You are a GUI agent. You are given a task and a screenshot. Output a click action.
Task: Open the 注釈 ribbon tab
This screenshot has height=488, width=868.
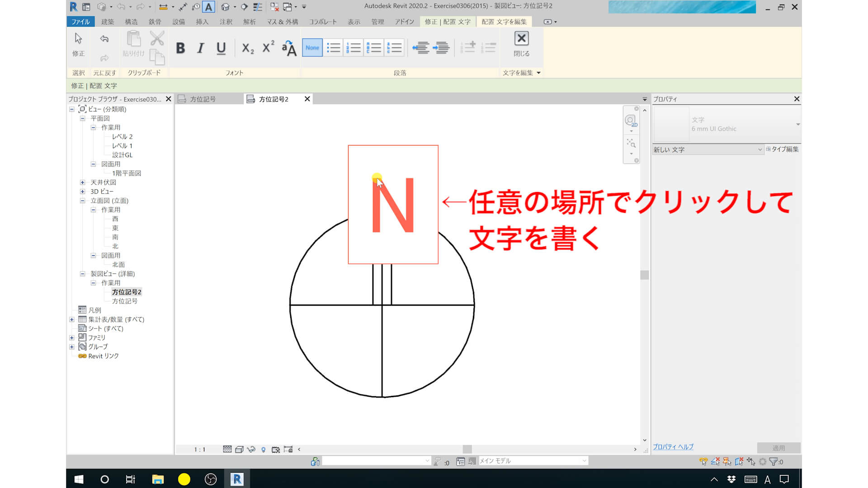(226, 22)
